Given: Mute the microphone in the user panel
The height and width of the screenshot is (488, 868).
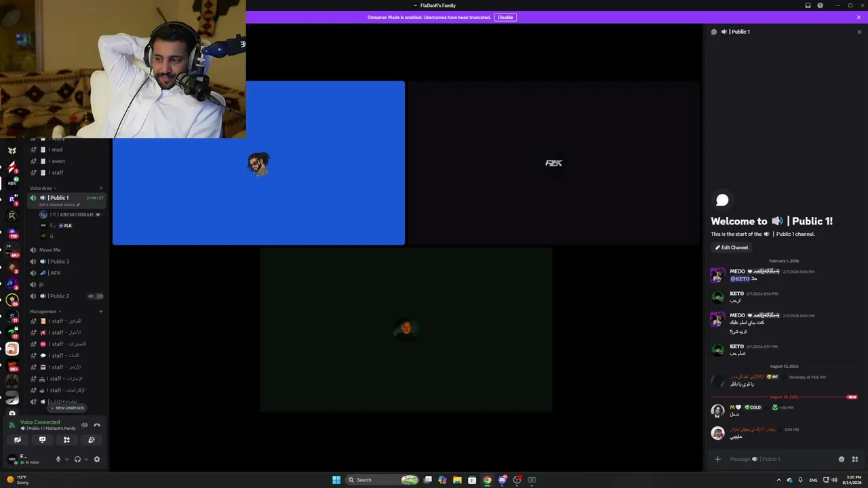Looking at the screenshot, I should 58,459.
